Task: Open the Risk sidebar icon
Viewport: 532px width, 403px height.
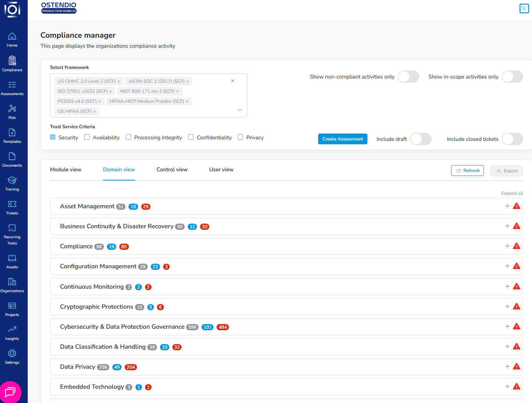Action: tap(12, 109)
